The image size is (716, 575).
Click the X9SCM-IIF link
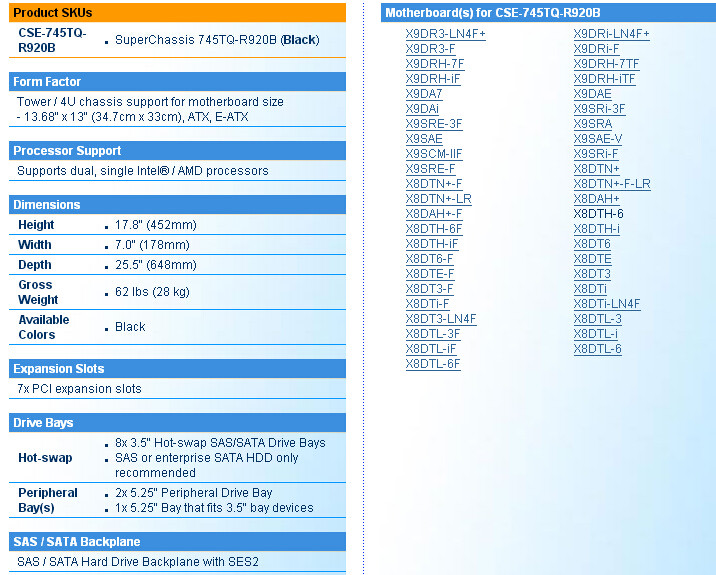click(x=434, y=154)
